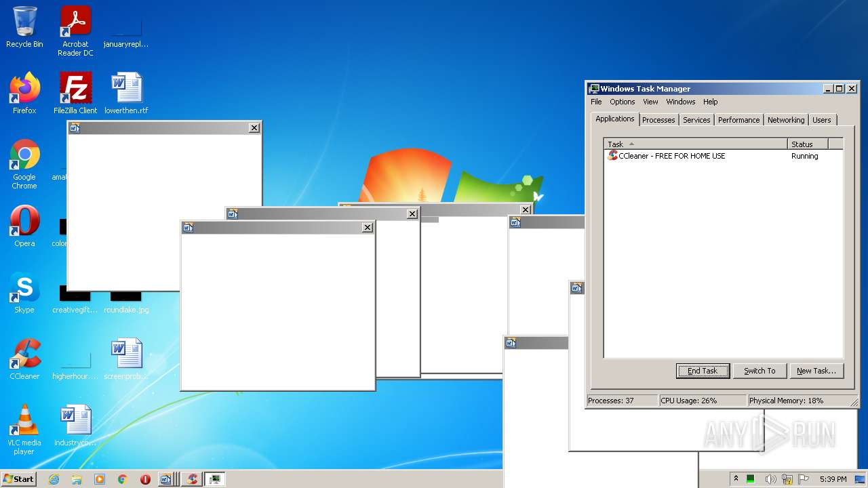Click the Switch To button
Screen dimensions: 868x488
coord(759,371)
